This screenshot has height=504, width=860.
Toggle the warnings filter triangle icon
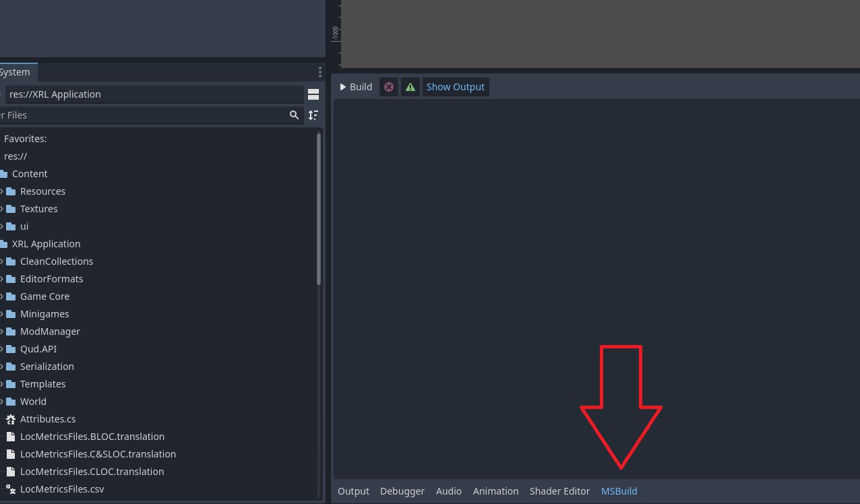tap(410, 87)
